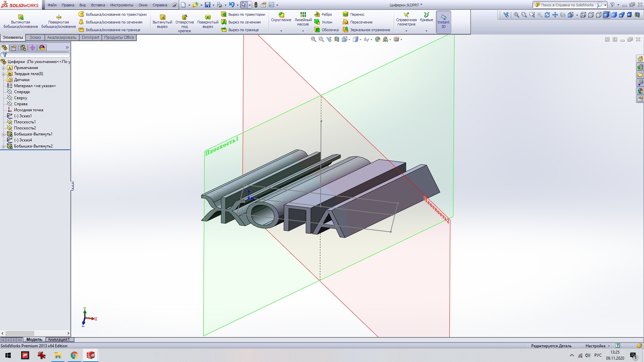The width and height of the screenshot is (644, 362).
Task: Click the Wrap (Перенос) tool
Action: coord(354,14)
